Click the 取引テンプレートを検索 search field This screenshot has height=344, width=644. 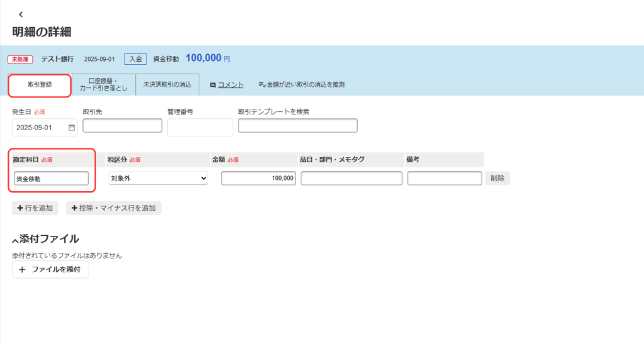point(297,126)
